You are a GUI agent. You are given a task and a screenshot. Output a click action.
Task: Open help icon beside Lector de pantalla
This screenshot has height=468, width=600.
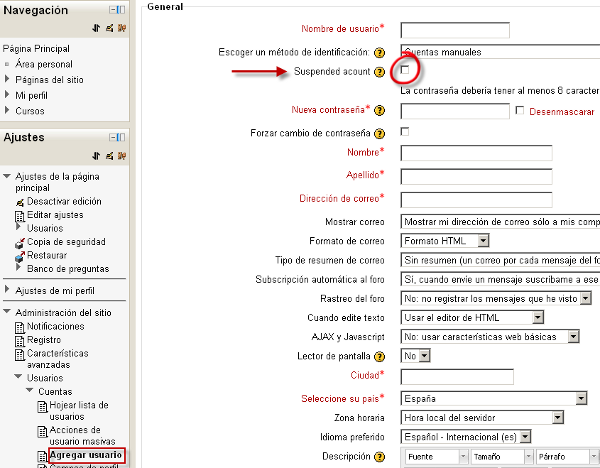click(379, 356)
